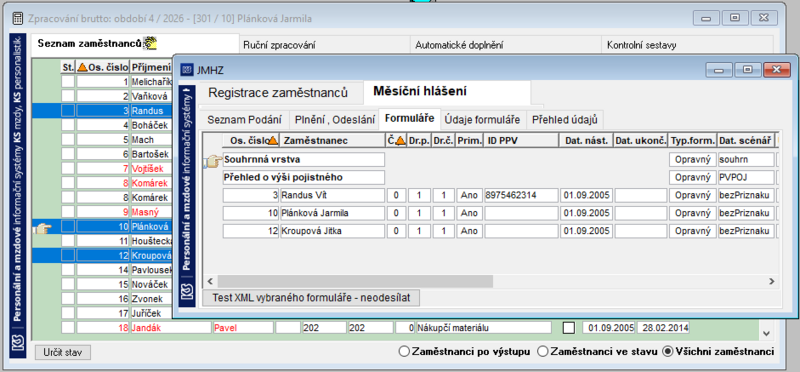Click Zaměstnanec column header in JMHZ
The height and width of the screenshot is (372, 800).
332,140
